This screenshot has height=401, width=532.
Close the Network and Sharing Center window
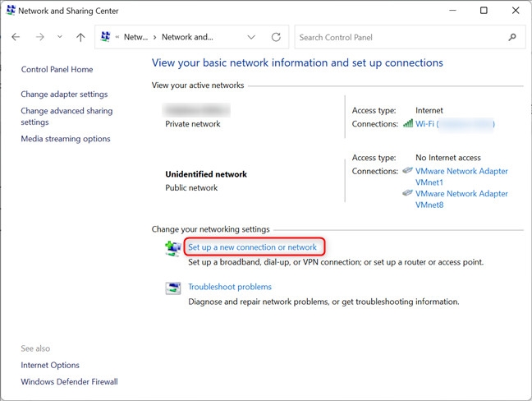click(516, 11)
